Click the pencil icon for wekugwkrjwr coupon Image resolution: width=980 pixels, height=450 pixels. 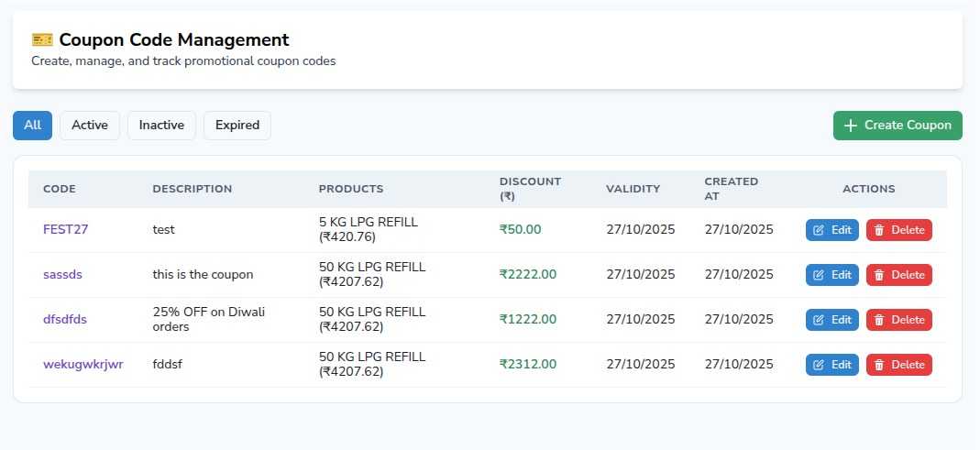819,365
